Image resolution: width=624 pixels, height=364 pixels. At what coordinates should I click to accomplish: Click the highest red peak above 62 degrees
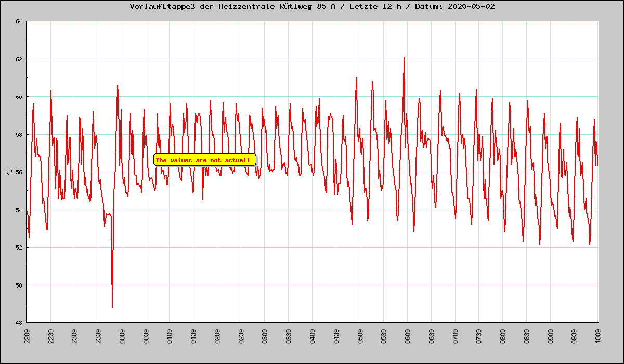click(404, 58)
